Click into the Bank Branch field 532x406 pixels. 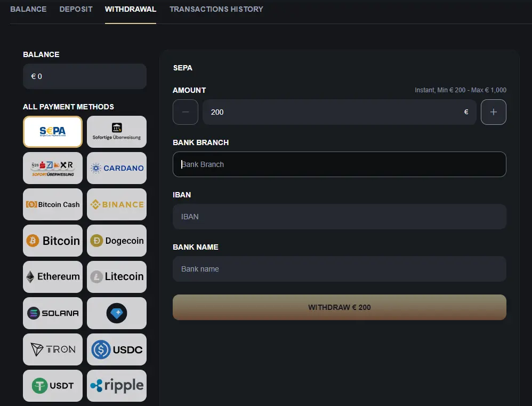point(339,164)
